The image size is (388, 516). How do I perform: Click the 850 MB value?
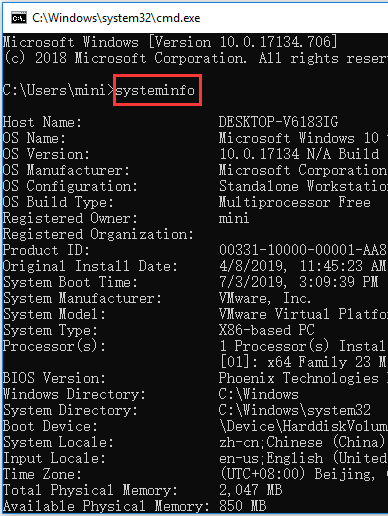point(243,506)
